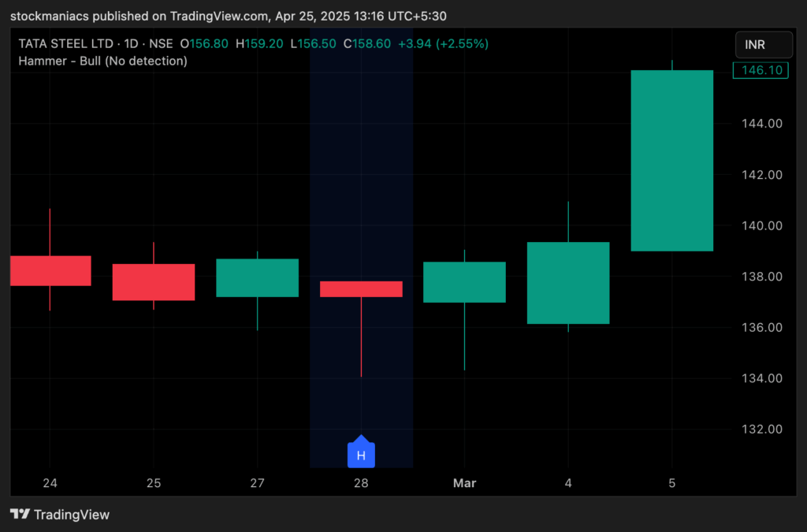Click the green candle on 27
807x532 pixels.
258,278
